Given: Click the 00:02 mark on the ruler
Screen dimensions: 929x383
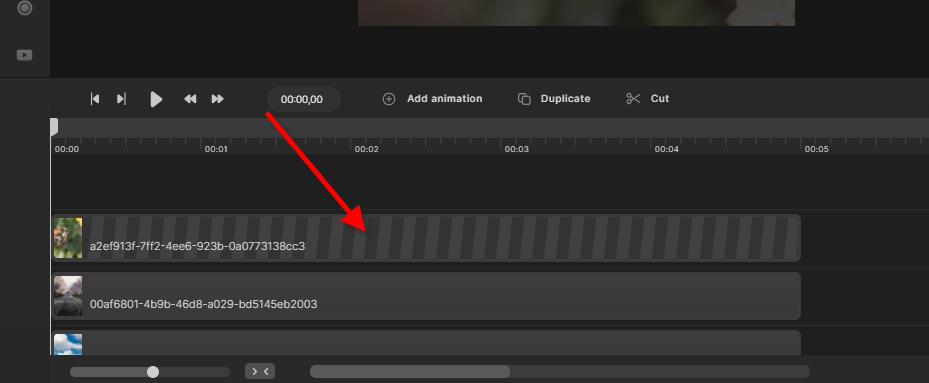Looking at the screenshot, I should [366, 149].
